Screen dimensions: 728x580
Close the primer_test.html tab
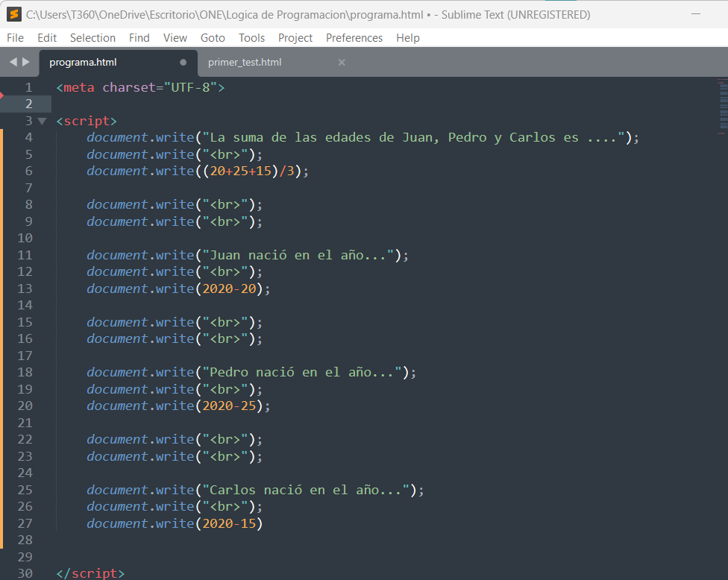(342, 62)
